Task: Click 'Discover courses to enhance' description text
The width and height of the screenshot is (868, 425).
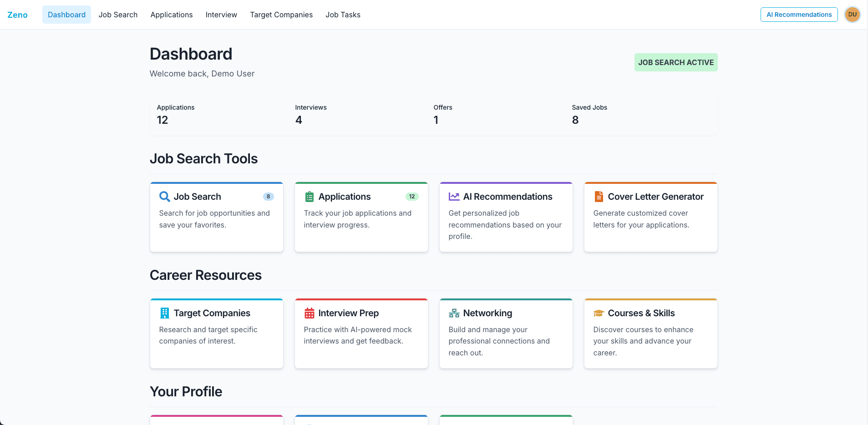Action: [643, 341]
